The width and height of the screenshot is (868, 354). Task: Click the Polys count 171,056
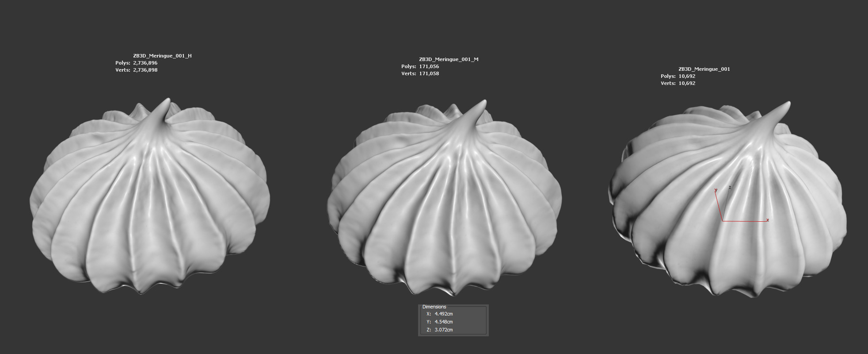[429, 66]
